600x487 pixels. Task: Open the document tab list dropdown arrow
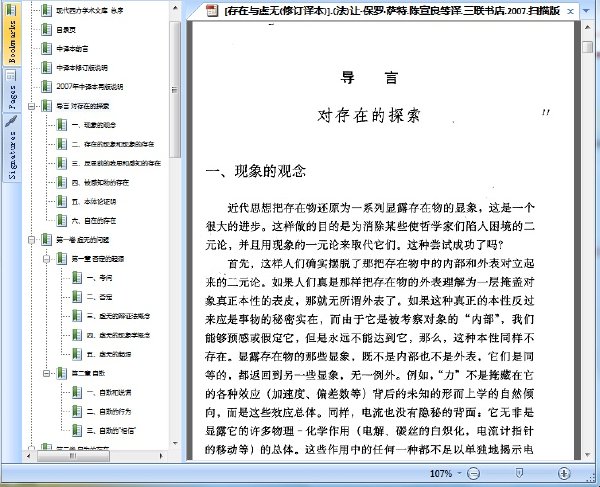(586, 11)
